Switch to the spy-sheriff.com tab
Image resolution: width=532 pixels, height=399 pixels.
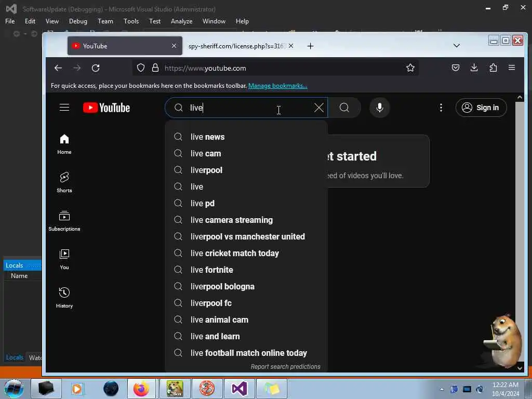tap(236, 46)
